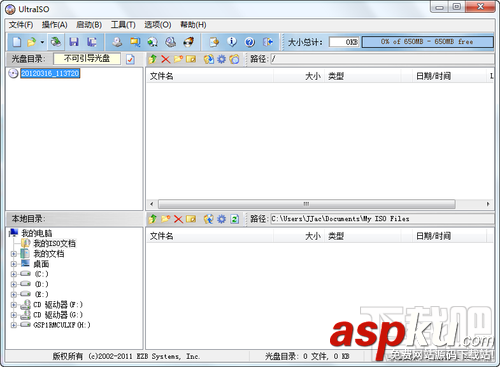Sort local file list by 大小 column header

[x=299, y=236]
